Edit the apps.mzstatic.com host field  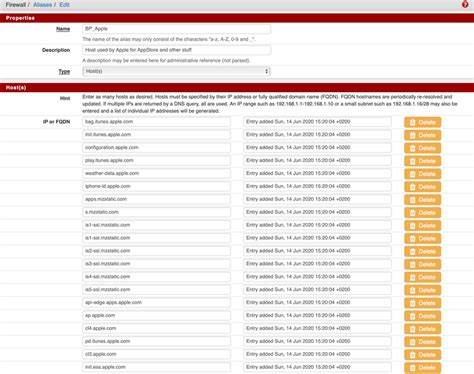156,199
